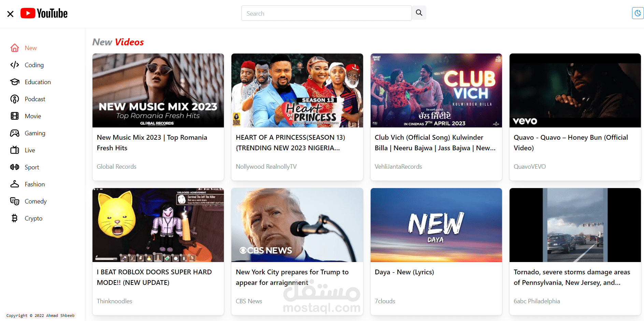This screenshot has height=321, width=644.
Task: Open the Live category label
Action: 30,150
